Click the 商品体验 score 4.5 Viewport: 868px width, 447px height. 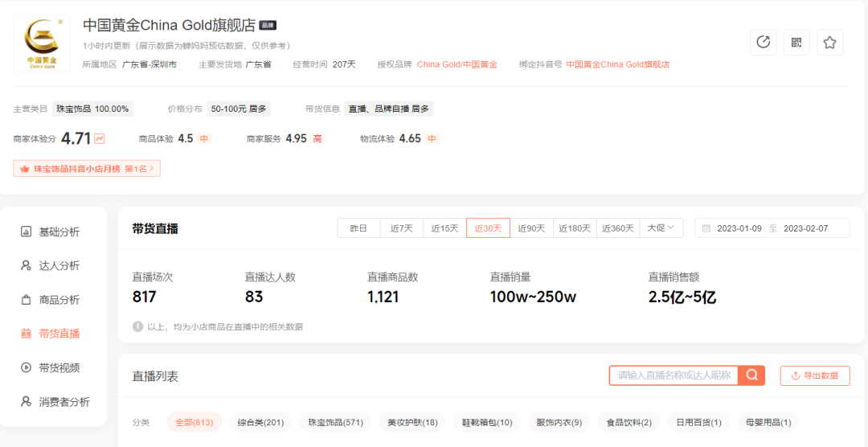coord(186,138)
